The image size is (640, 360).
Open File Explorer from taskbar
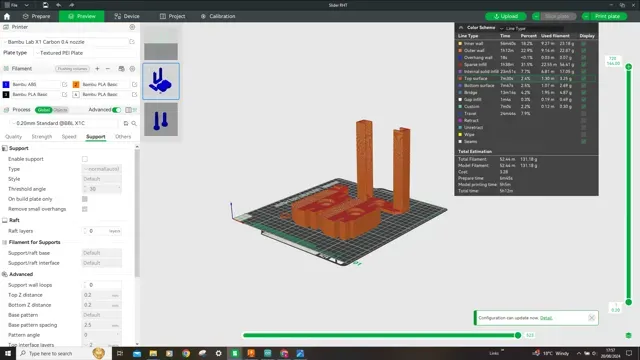(153, 353)
